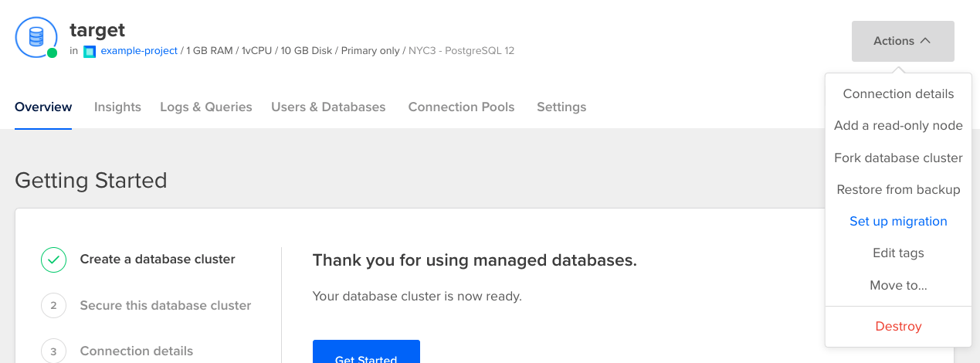Choose Destroy from Actions menu
Screen dimensions: 980x363
click(898, 326)
